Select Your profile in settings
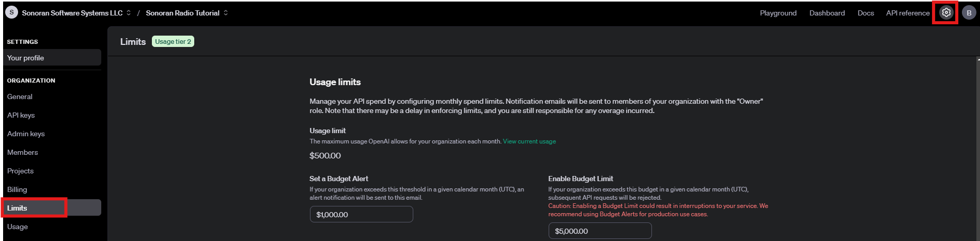 coord(52,58)
